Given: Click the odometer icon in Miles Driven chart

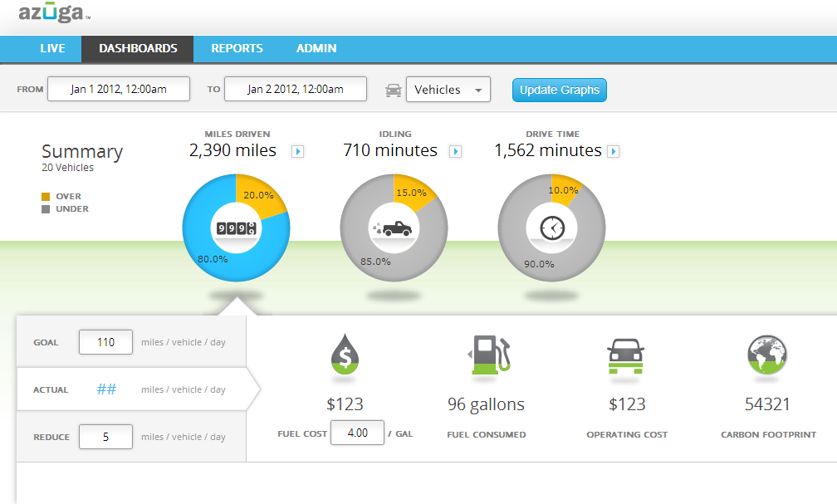Looking at the screenshot, I should 237,228.
